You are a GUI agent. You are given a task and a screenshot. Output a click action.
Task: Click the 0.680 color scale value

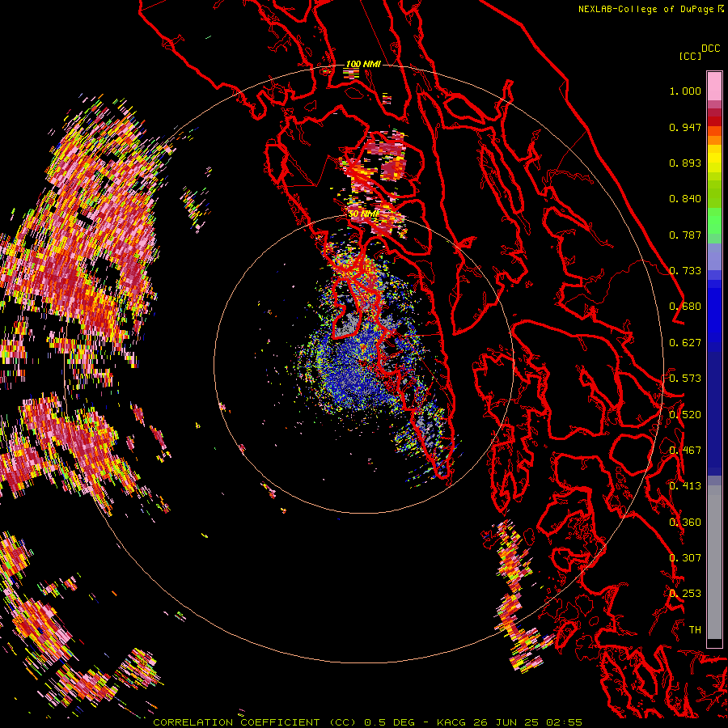(x=685, y=307)
